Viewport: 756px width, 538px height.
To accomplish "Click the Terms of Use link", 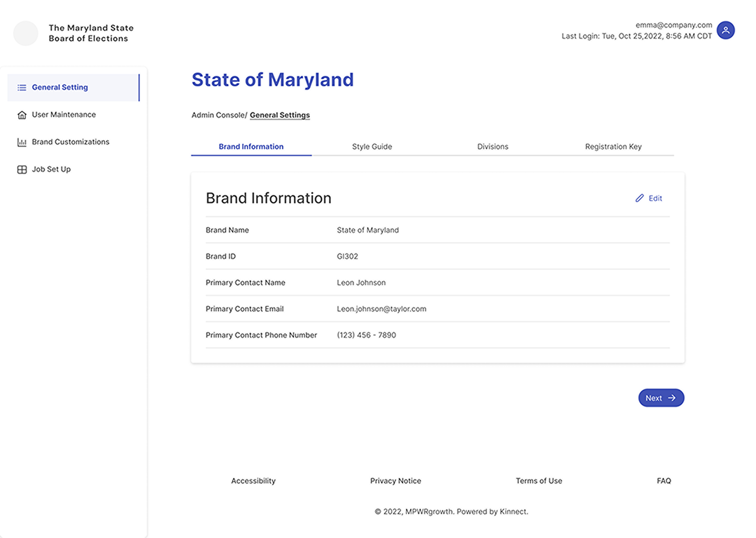I will (539, 481).
